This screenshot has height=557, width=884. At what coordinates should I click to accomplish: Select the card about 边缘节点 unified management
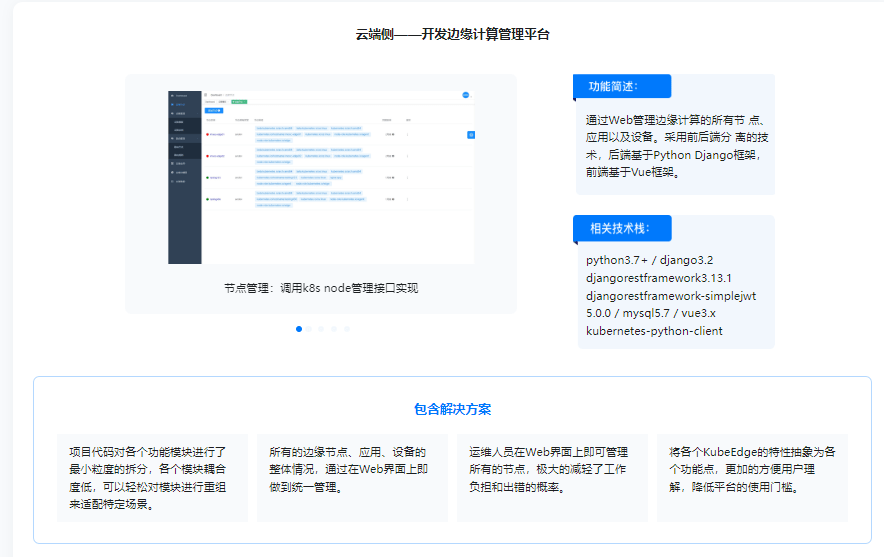coord(352,478)
